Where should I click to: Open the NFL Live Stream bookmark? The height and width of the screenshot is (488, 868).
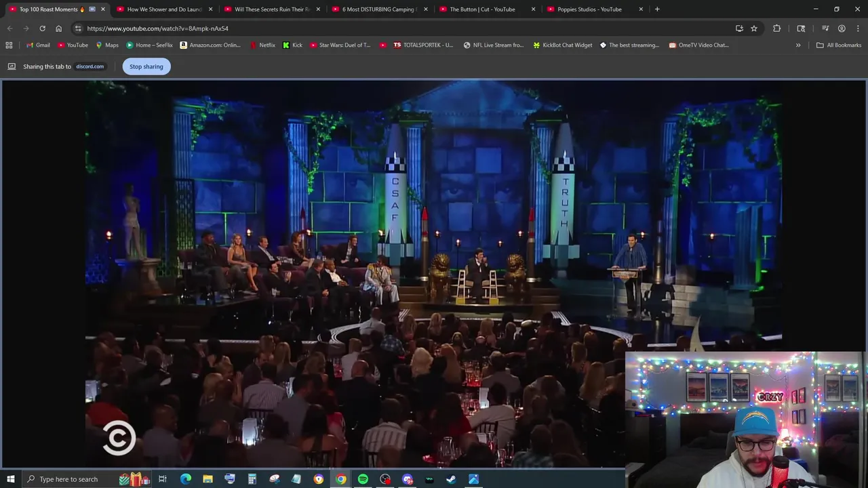494,45
